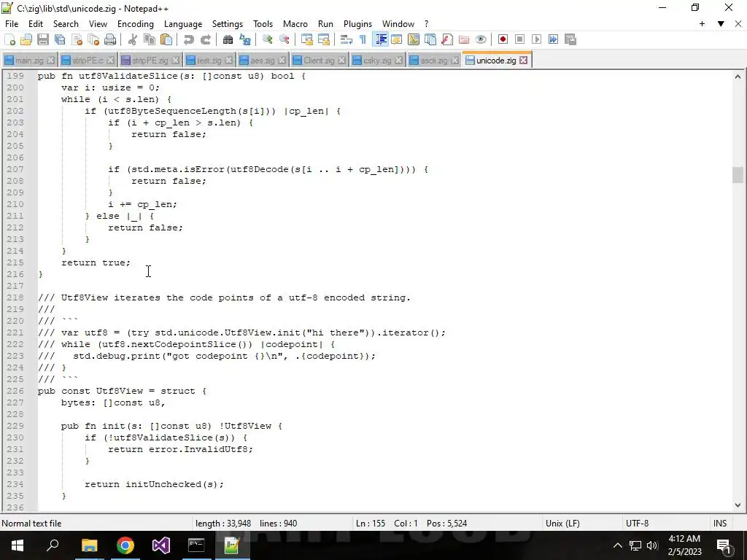Image resolution: width=747 pixels, height=560 pixels.
Task: Cut selection with the scissors icon
Action: click(133, 39)
